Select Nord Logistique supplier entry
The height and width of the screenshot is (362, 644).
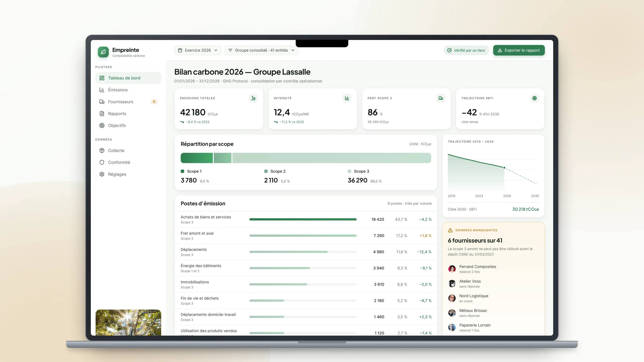(x=493, y=298)
